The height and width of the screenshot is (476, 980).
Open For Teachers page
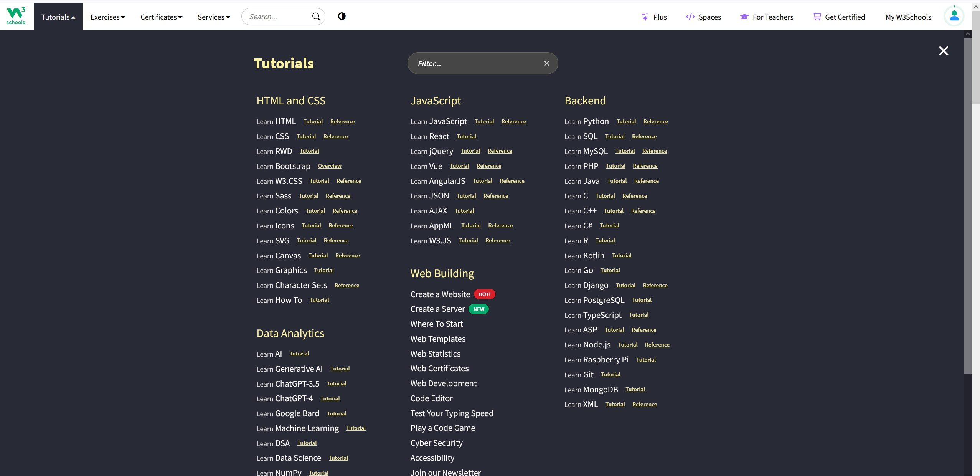point(773,17)
